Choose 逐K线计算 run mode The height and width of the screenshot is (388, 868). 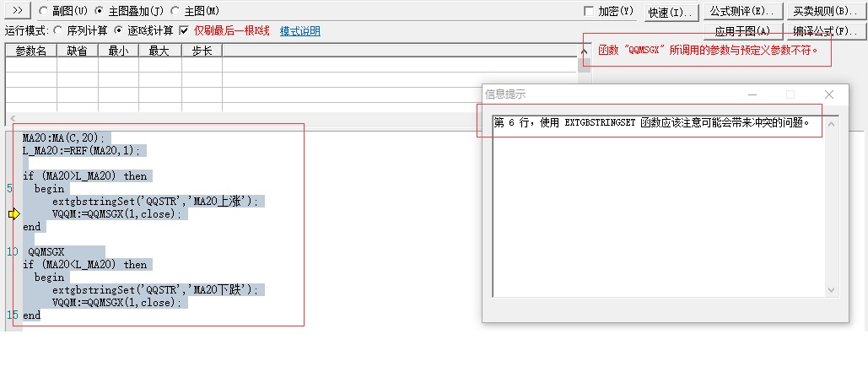pos(119,30)
